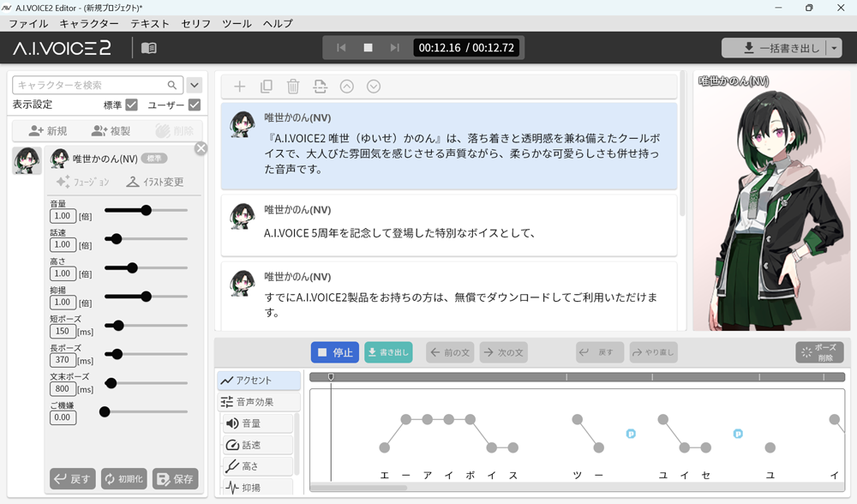Add a new text line with the plus icon
This screenshot has height=504, width=857.
coord(239,86)
